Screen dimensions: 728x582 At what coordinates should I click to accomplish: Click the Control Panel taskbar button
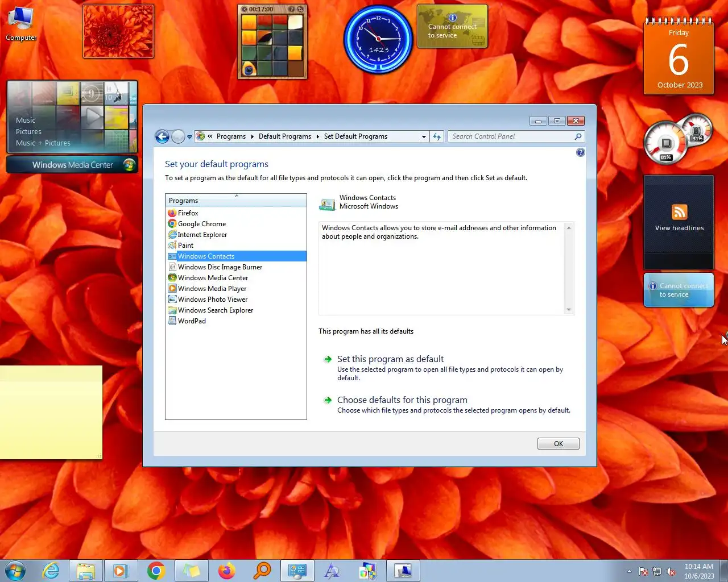[x=297, y=571]
